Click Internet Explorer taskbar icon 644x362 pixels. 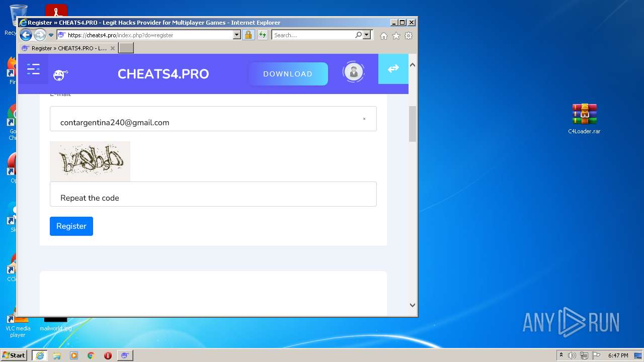click(x=39, y=355)
